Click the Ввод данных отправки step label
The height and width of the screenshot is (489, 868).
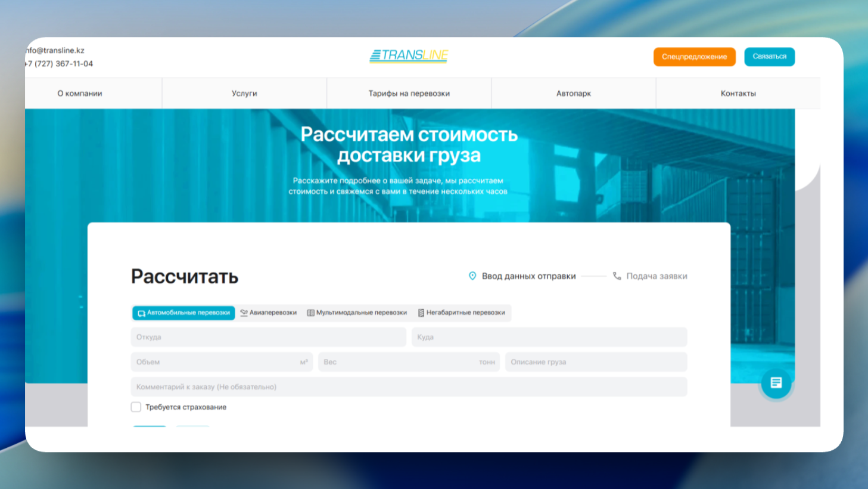click(529, 276)
